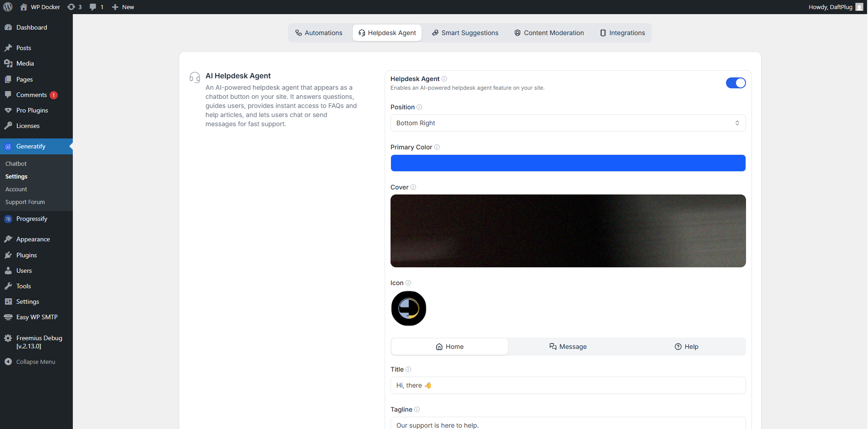Image resolution: width=868 pixels, height=429 pixels.
Task: Click the DaftPlug user avatar
Action: (859, 7)
